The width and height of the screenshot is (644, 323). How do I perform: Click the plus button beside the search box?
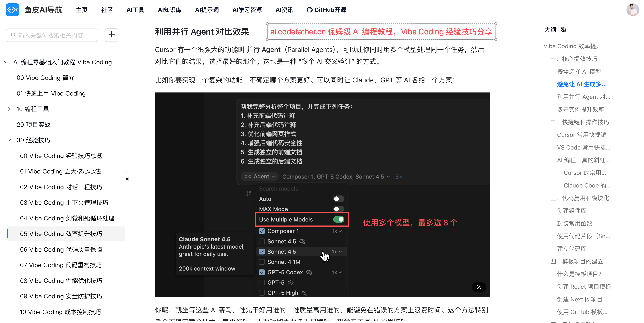(111, 35)
